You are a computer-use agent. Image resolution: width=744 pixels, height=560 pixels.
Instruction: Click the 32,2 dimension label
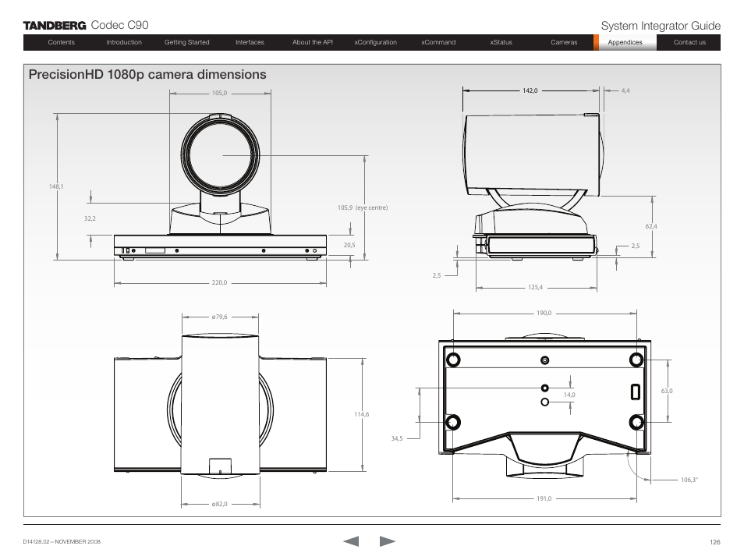click(x=90, y=218)
